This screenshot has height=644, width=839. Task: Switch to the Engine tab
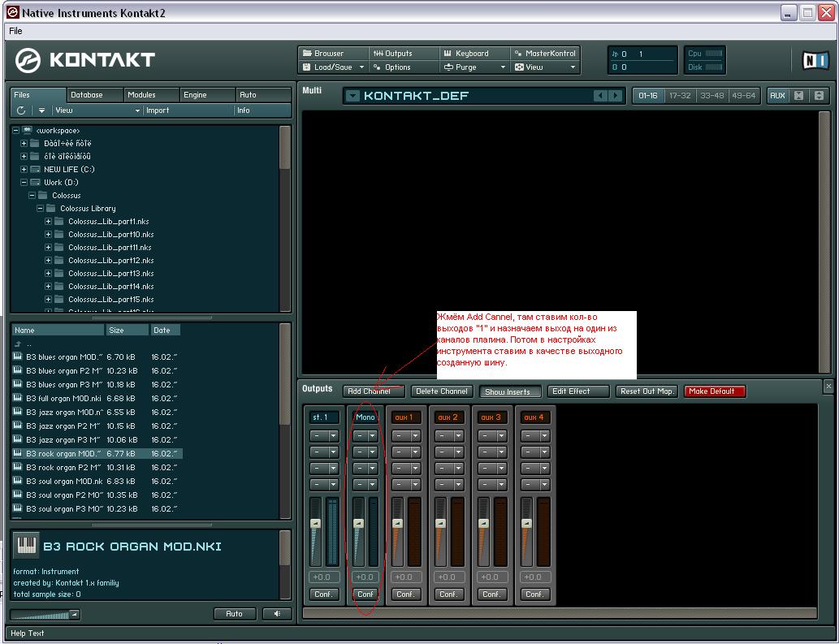(208, 95)
